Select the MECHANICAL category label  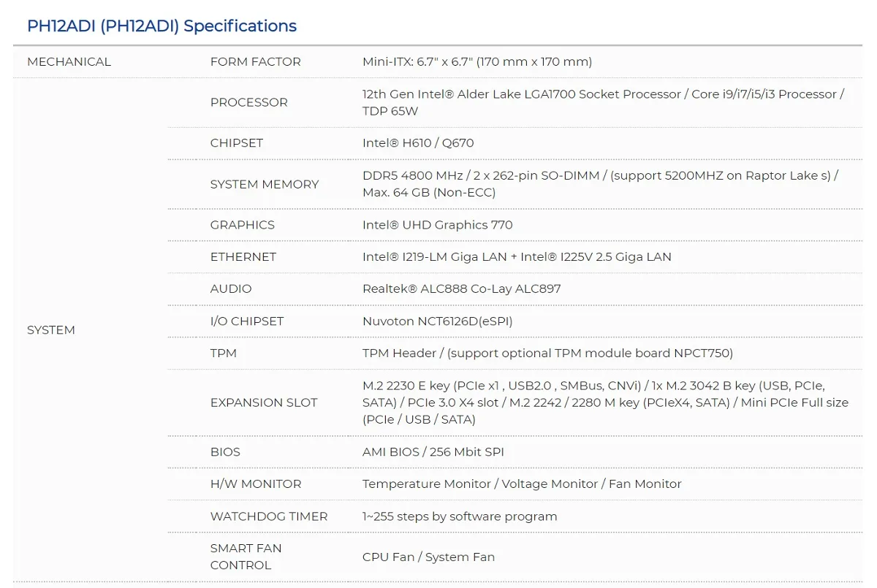point(69,62)
